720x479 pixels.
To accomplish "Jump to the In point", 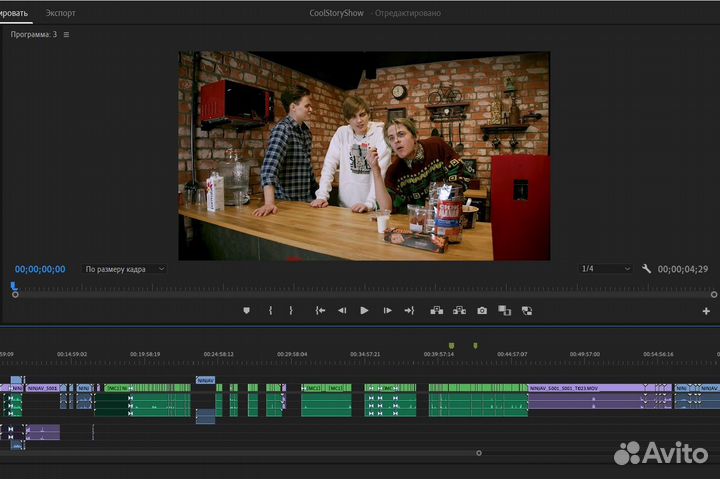I will [320, 311].
